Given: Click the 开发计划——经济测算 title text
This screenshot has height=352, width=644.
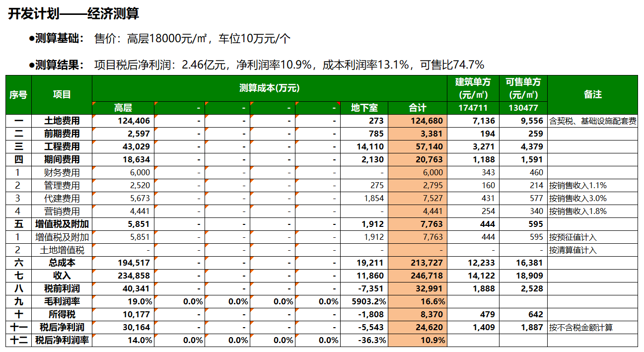Looking at the screenshot, I should [x=73, y=13].
